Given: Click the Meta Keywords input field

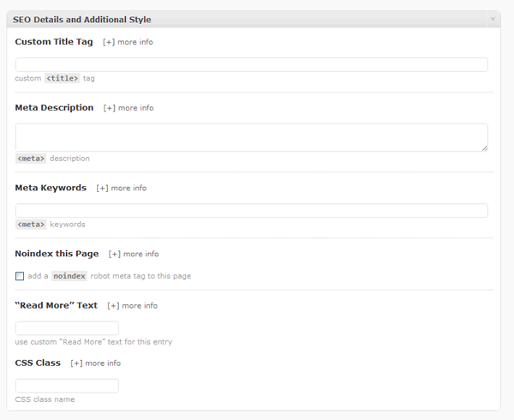Looking at the screenshot, I should (x=251, y=210).
